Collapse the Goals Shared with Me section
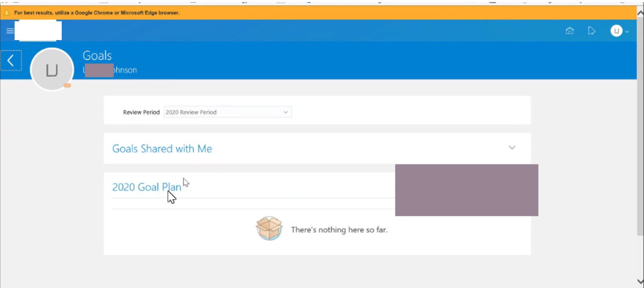 512,147
